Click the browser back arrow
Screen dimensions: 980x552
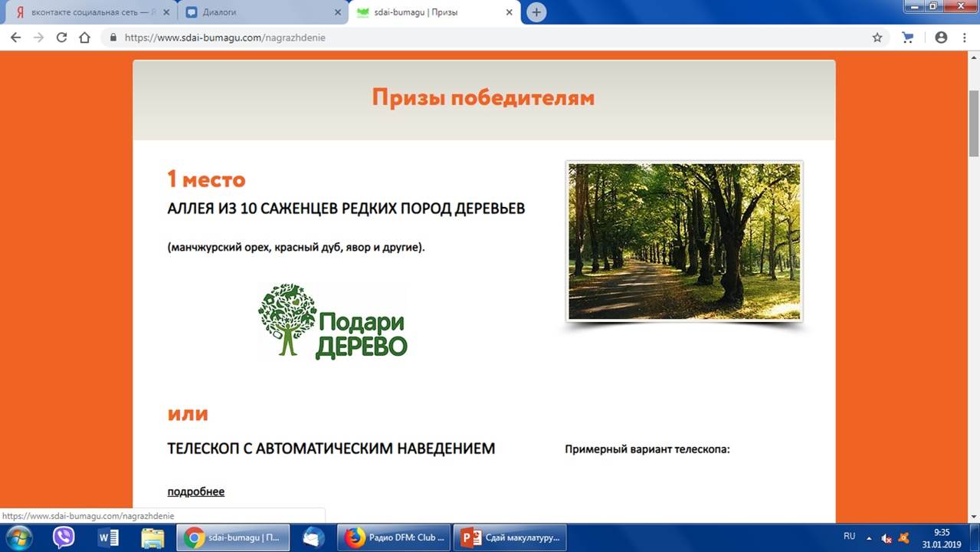15,37
